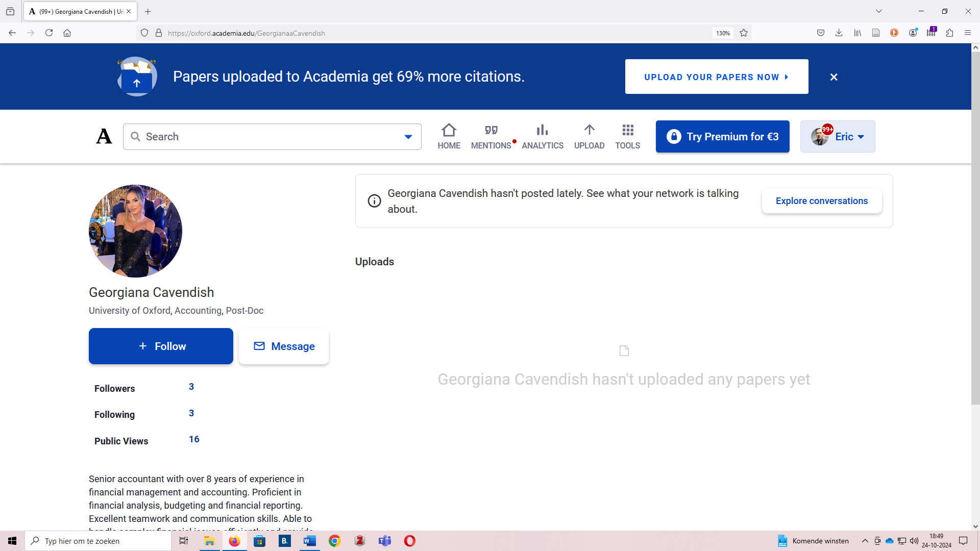Reload the page in browser toolbar
Image resolution: width=980 pixels, height=551 pixels.
(x=49, y=33)
